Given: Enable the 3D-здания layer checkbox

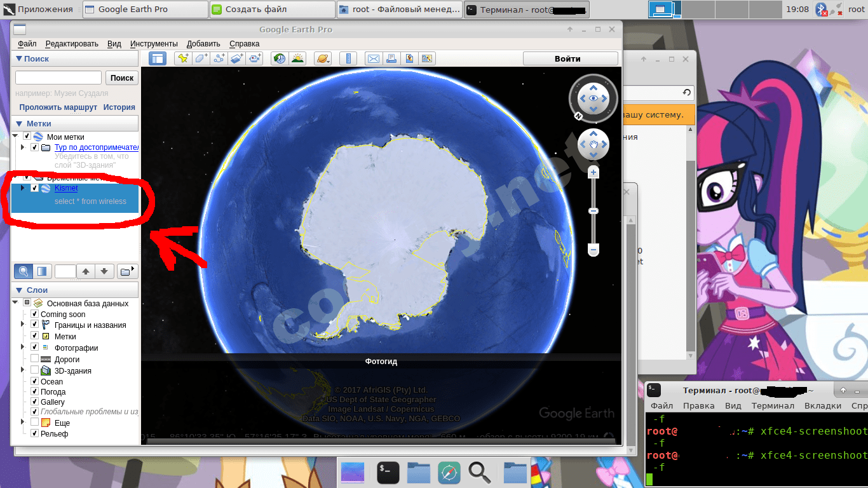Looking at the screenshot, I should point(35,370).
